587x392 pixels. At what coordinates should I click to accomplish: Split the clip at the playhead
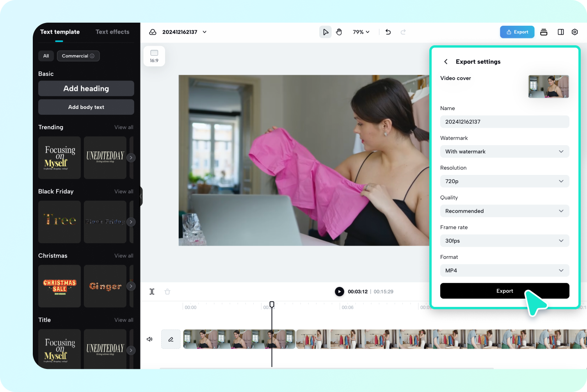point(152,291)
